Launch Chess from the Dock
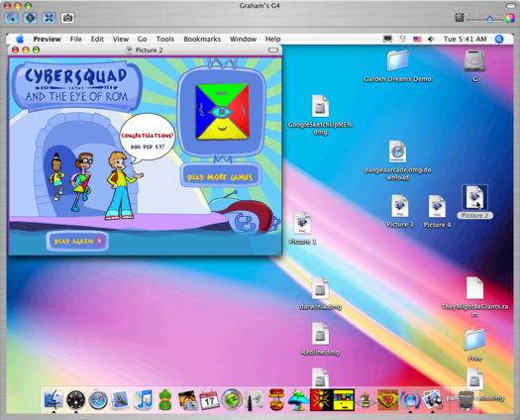Screen dimensions: 520x420 click(365, 401)
